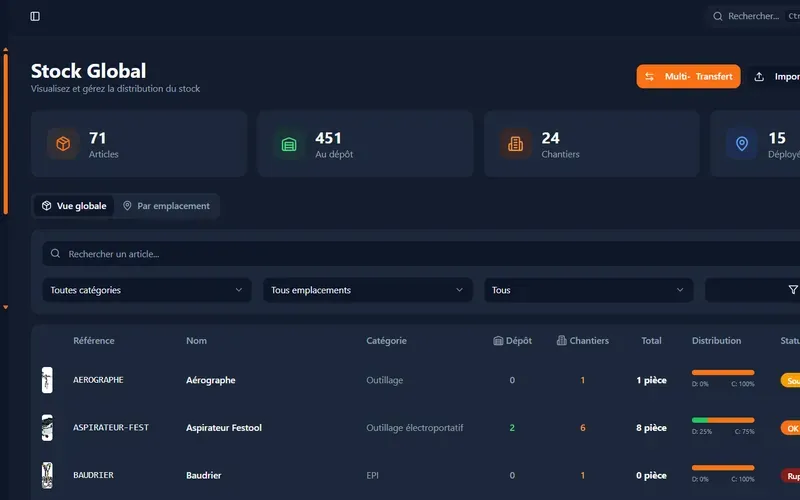
Task: Switch to the Par emplacement tab
Action: [166, 206]
